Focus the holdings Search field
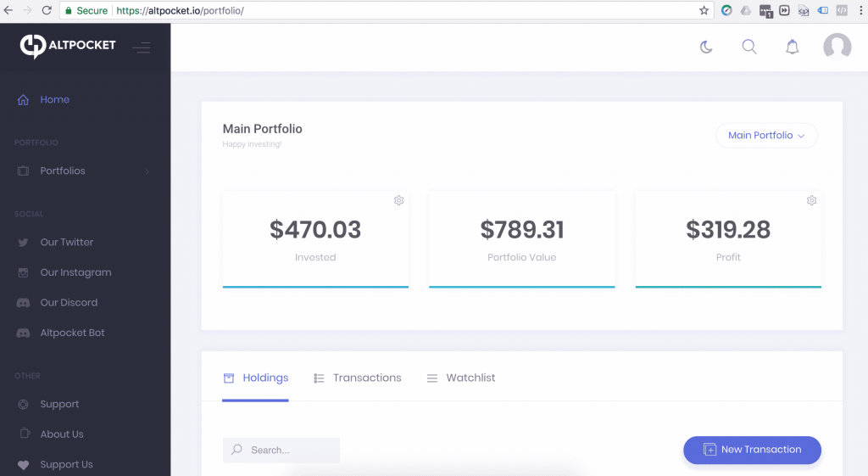Viewport: 868px width, 476px height. coord(281,450)
